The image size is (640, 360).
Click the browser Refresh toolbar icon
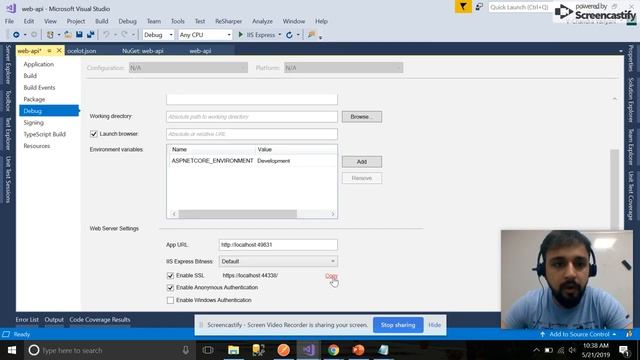click(x=289, y=35)
